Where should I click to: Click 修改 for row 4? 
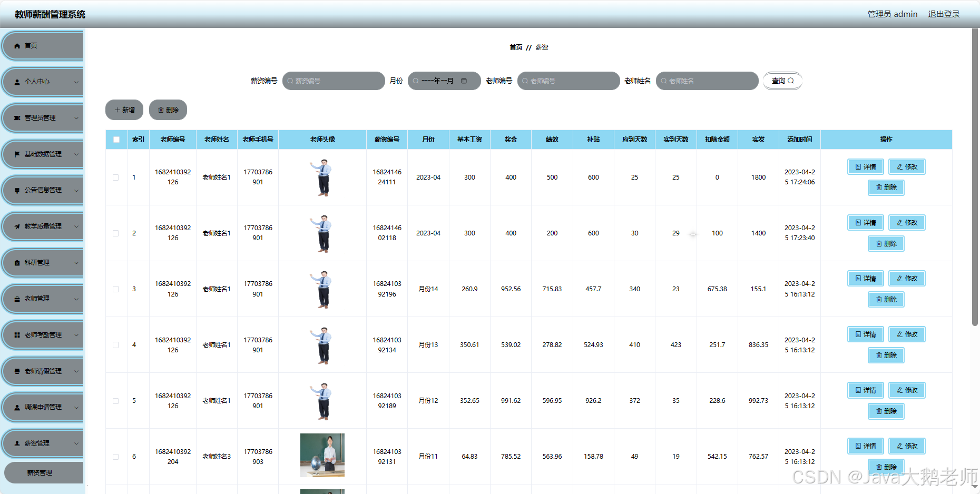907,334
